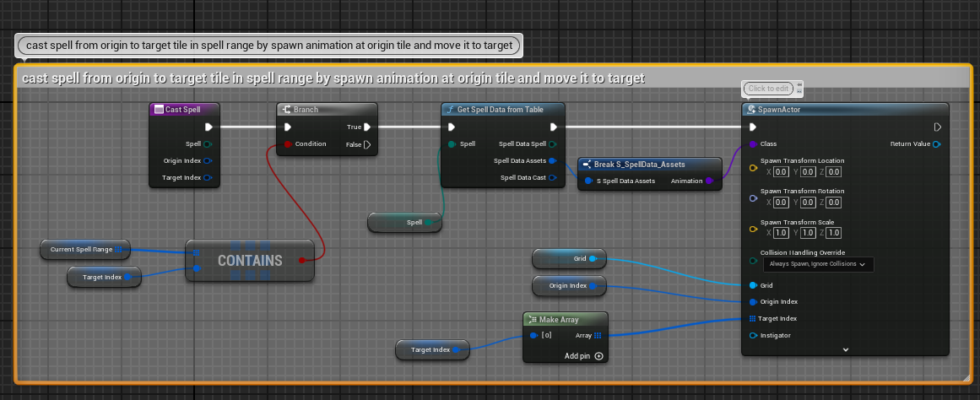Select the comment box title bar
This screenshot has height=400, width=980.
(x=492, y=78)
